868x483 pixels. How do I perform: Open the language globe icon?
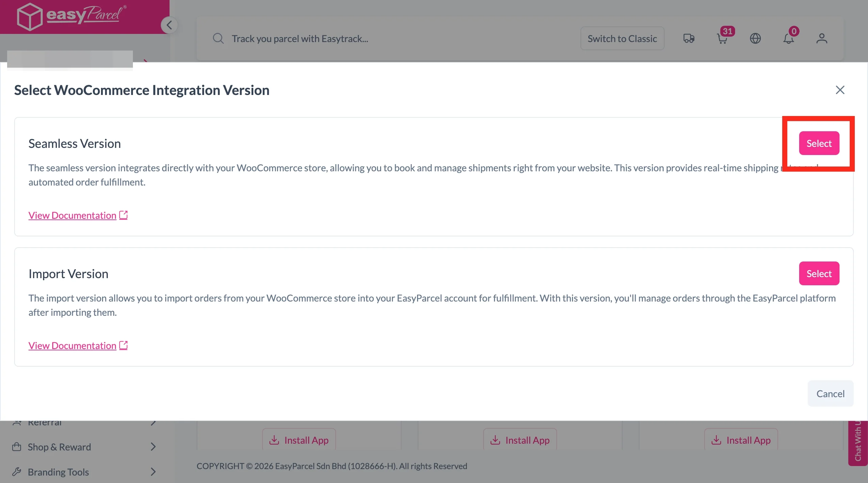pos(755,38)
